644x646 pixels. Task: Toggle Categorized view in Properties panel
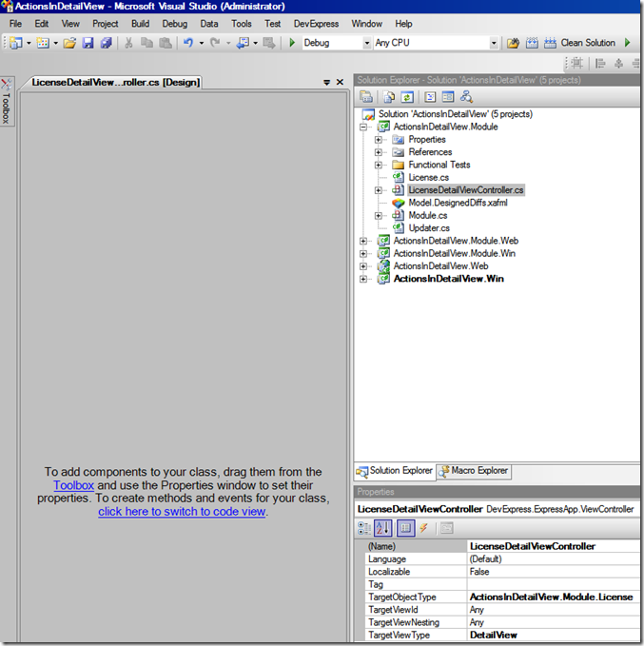click(364, 528)
